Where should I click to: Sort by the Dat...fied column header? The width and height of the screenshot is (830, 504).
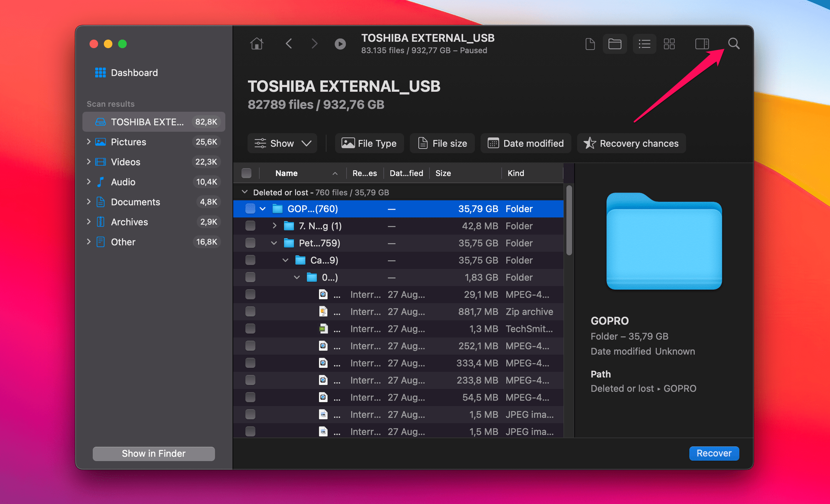[406, 173]
